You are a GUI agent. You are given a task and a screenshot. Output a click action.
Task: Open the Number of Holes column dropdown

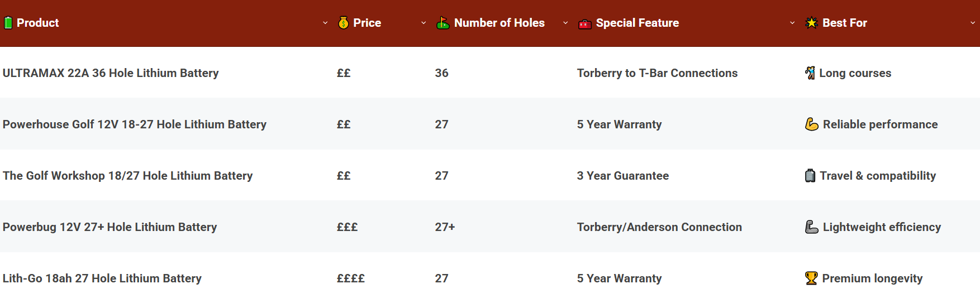point(565,23)
